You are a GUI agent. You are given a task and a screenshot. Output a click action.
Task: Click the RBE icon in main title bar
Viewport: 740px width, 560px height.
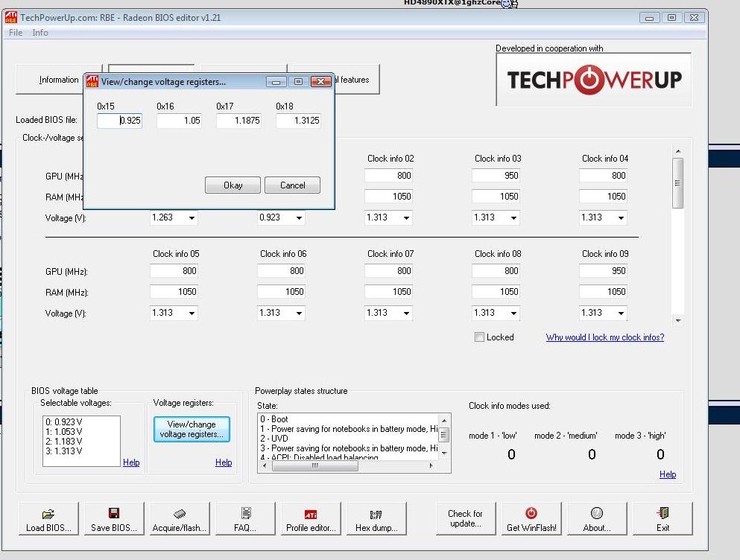point(11,17)
